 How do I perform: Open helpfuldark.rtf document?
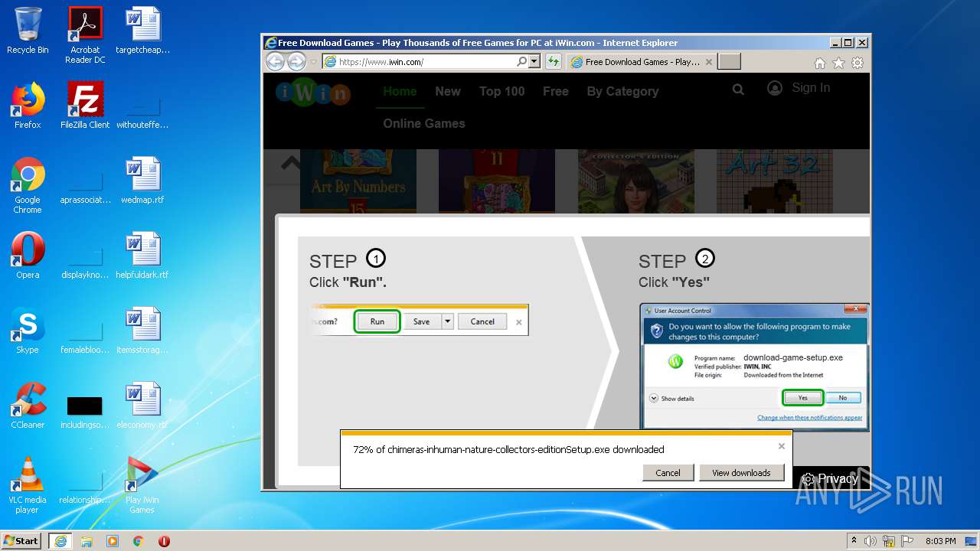pos(142,256)
